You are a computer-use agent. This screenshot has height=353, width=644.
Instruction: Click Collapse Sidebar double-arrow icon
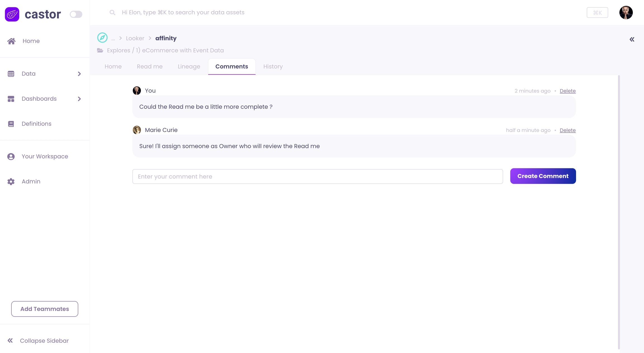[x=10, y=340]
